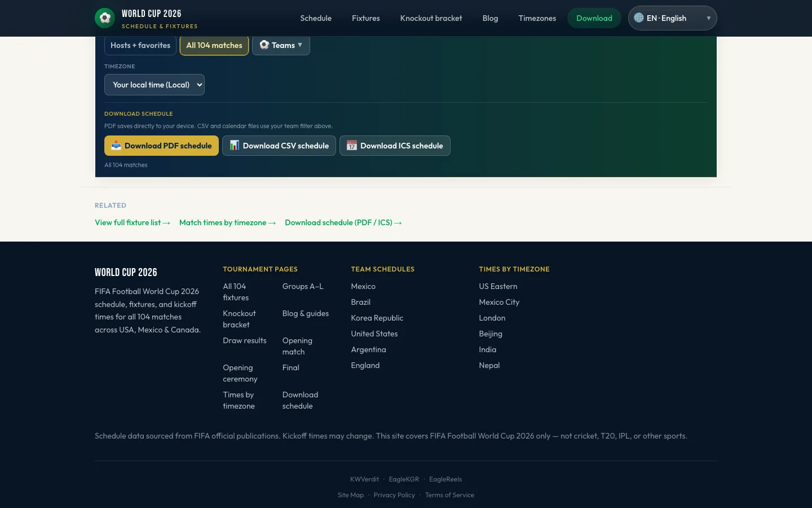
Task: Open Final footer link
Action: click(291, 367)
